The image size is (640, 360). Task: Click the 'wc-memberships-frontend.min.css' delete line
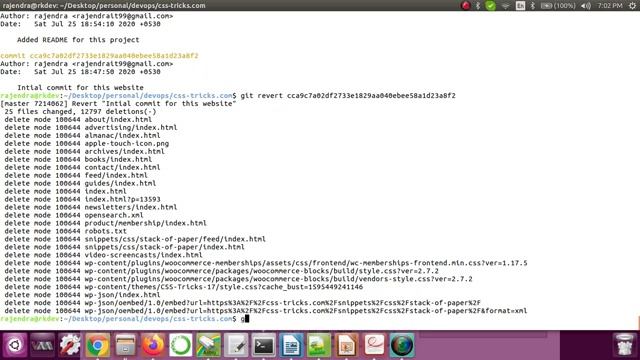[266, 263]
